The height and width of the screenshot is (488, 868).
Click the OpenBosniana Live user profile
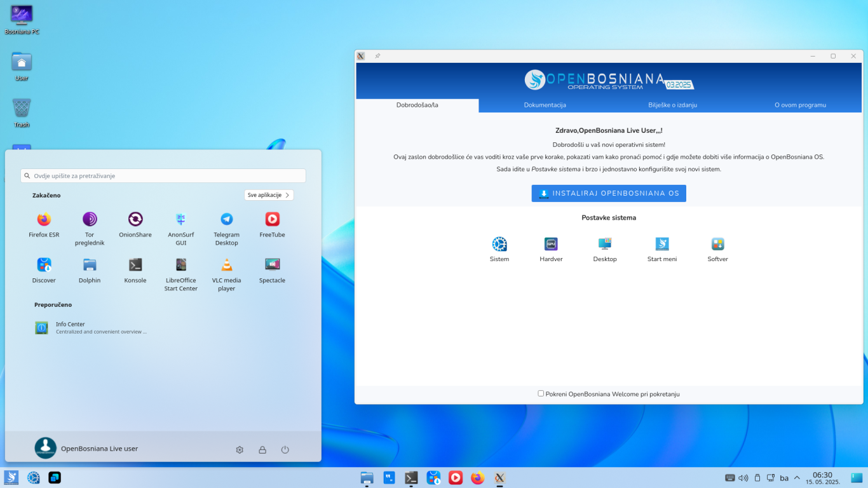click(x=86, y=448)
